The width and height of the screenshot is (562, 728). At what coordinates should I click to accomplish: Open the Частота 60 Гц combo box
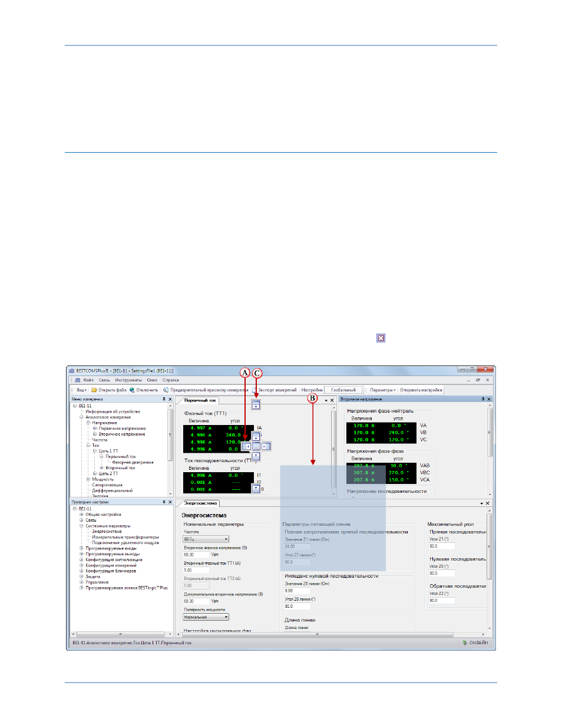[x=206, y=539]
